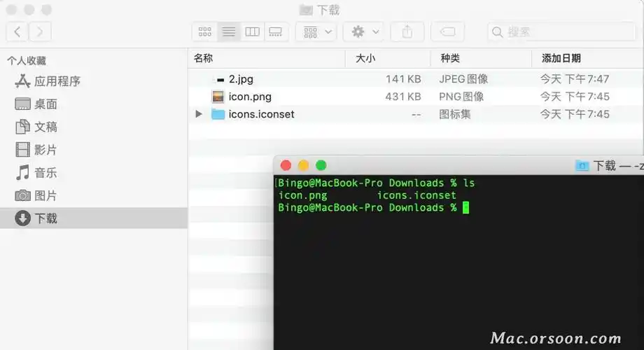Click the Finder title folder icon
This screenshot has height=350, width=644.
(x=306, y=10)
